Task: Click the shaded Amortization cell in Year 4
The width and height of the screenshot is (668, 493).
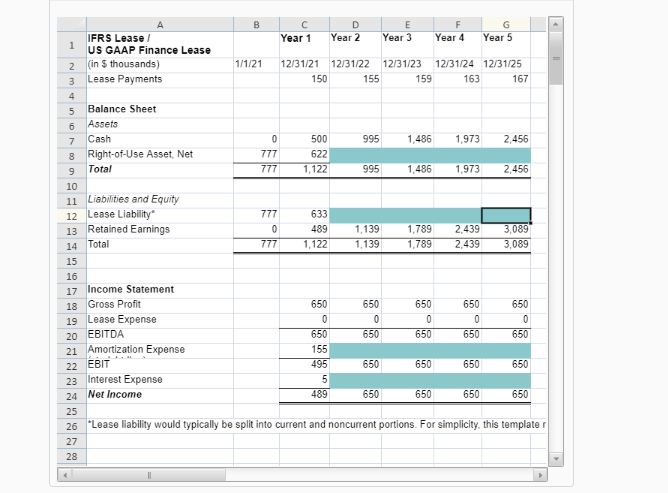Action: click(x=458, y=350)
